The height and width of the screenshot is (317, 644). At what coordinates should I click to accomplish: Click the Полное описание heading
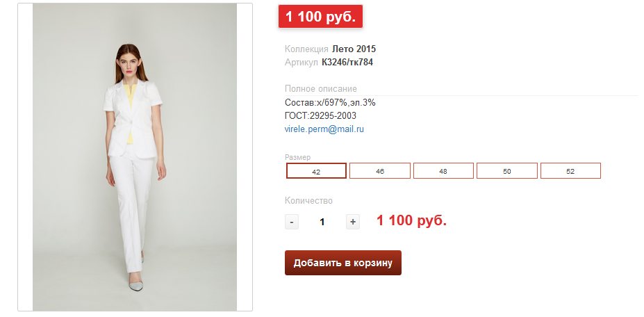click(321, 89)
